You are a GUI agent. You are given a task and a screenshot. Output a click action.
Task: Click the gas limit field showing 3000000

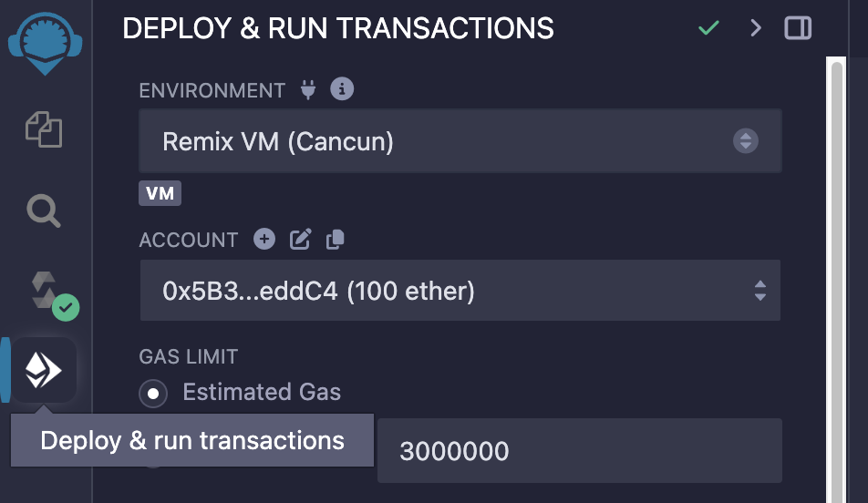[579, 450]
